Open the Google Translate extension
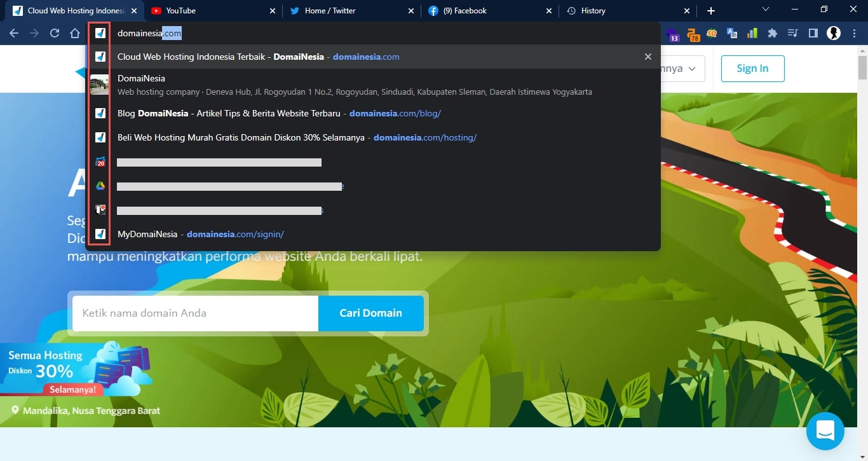 coord(732,34)
